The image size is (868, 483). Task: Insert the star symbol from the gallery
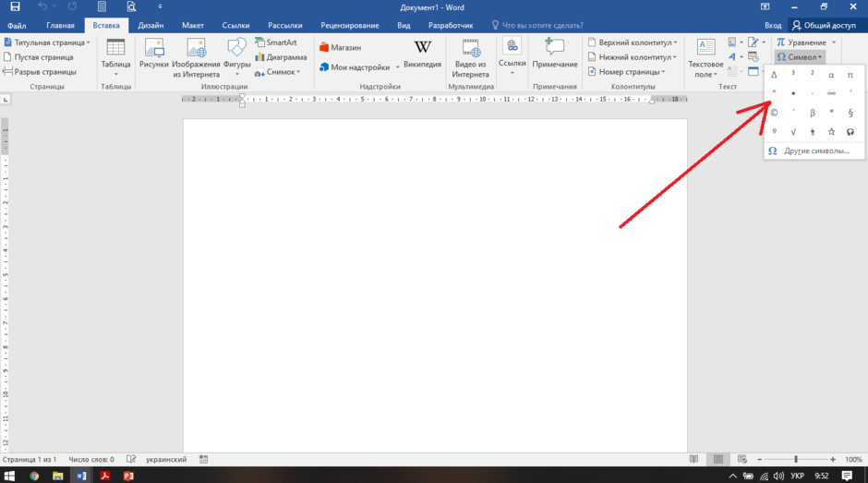[831, 131]
